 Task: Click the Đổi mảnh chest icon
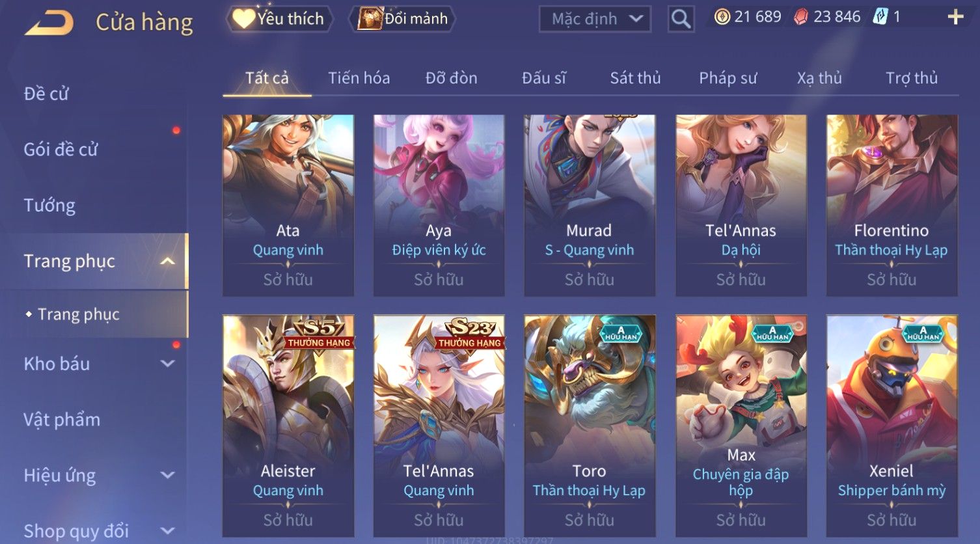(370, 19)
